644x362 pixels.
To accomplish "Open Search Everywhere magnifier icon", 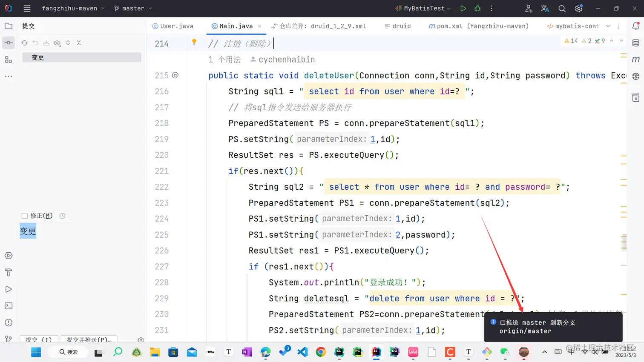I will [562, 9].
